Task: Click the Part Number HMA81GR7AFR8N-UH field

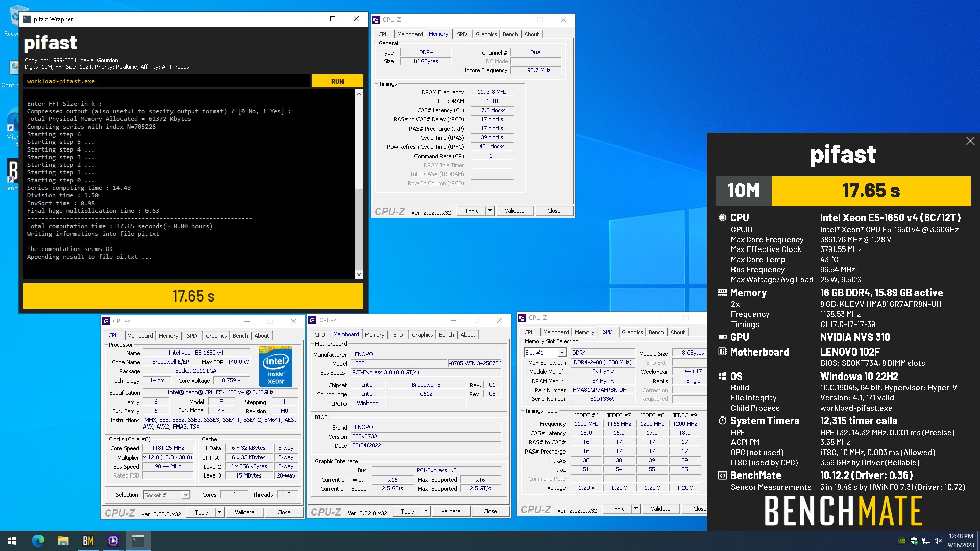Action: [602, 390]
